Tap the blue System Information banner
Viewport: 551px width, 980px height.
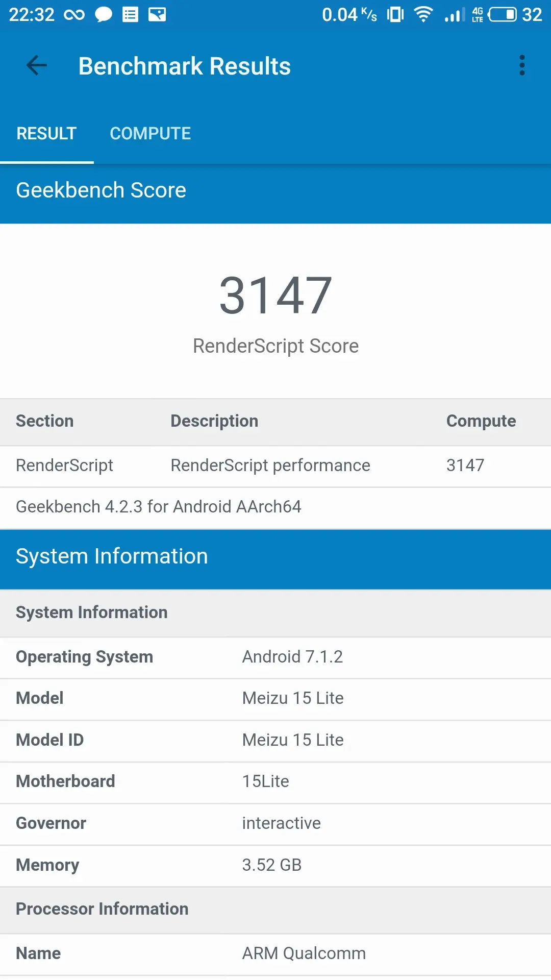coord(275,559)
